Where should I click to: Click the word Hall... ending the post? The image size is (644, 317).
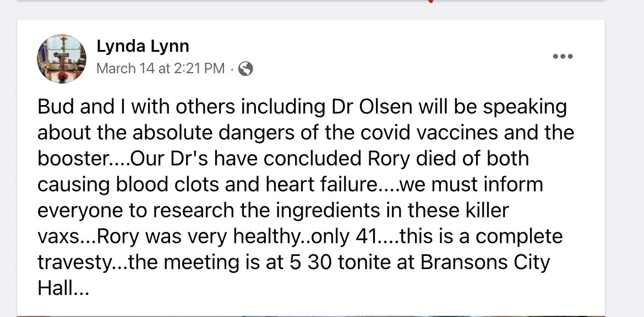click(x=63, y=288)
